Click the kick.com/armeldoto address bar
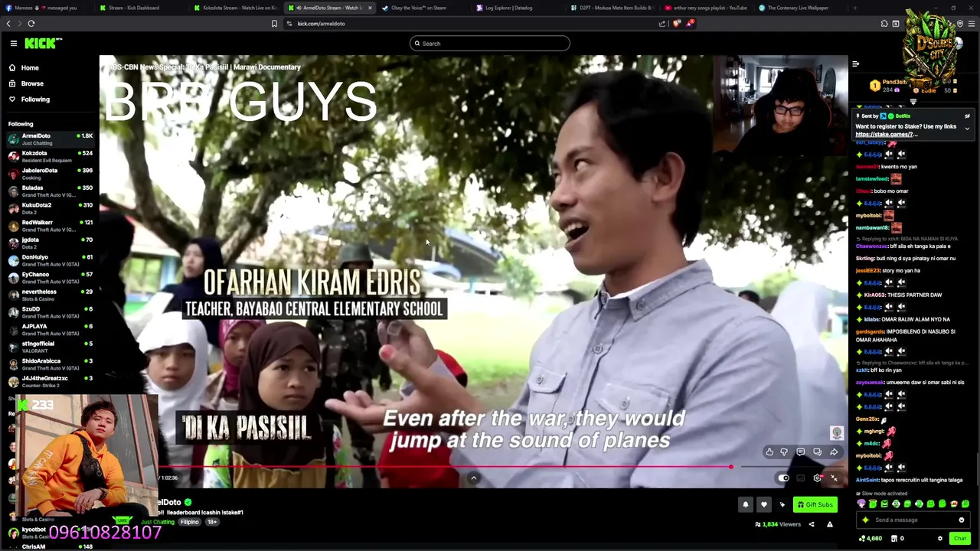Viewport: 980px width, 551px height. (x=321, y=24)
